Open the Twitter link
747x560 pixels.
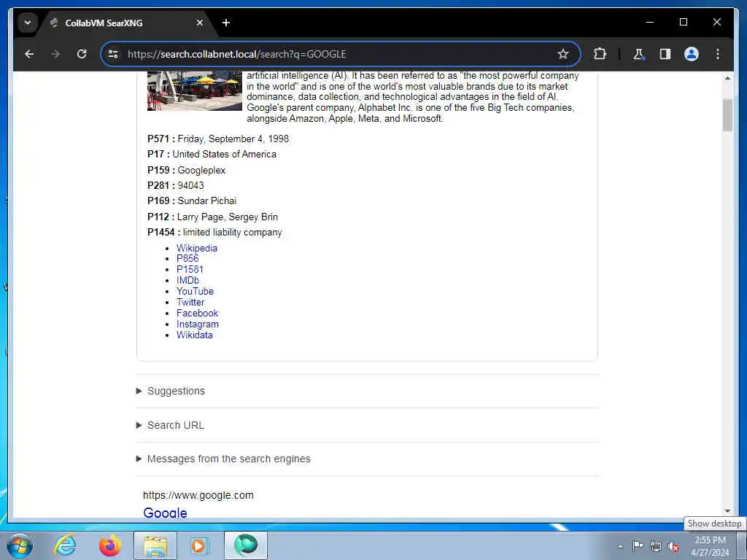click(x=190, y=303)
